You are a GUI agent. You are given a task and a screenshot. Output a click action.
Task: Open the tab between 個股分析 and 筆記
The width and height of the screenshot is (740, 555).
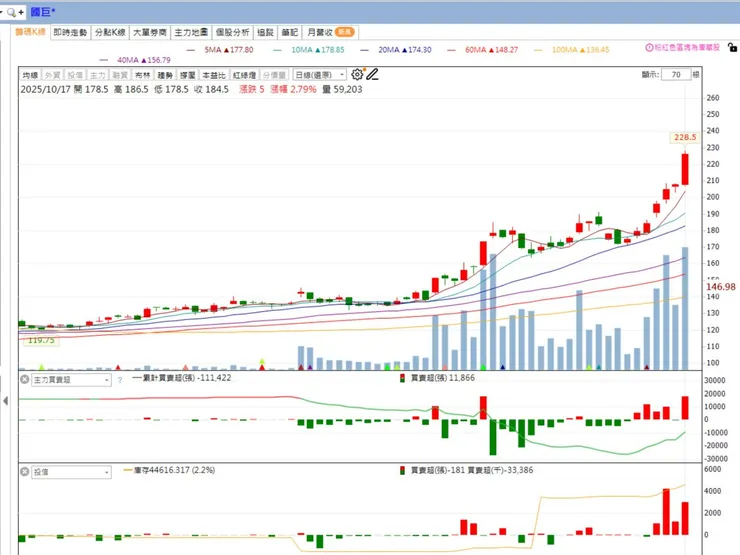point(265,32)
